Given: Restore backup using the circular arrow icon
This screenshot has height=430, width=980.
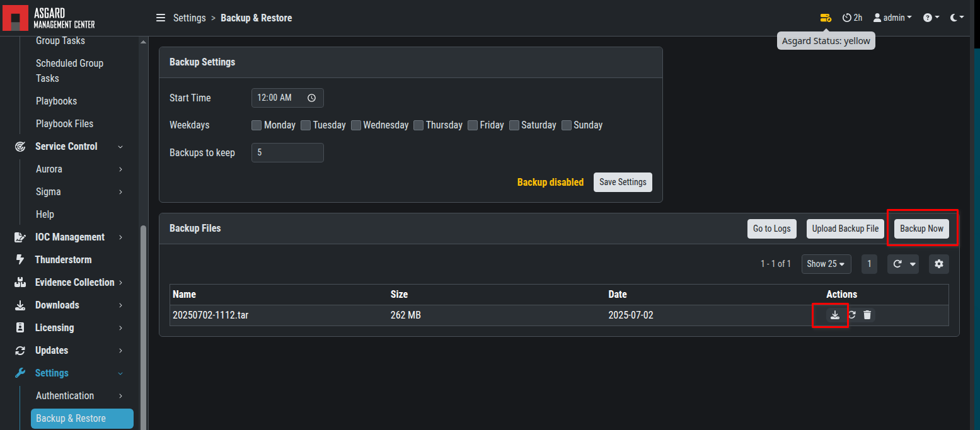Looking at the screenshot, I should 851,315.
